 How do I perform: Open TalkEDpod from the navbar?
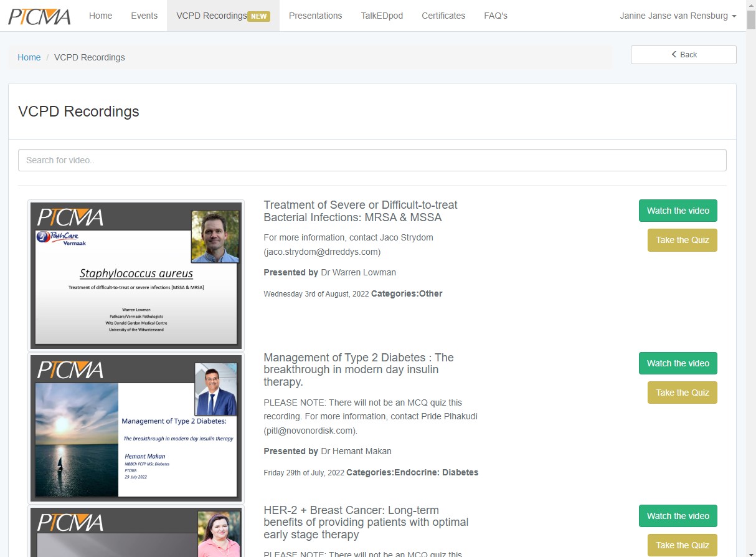click(382, 16)
